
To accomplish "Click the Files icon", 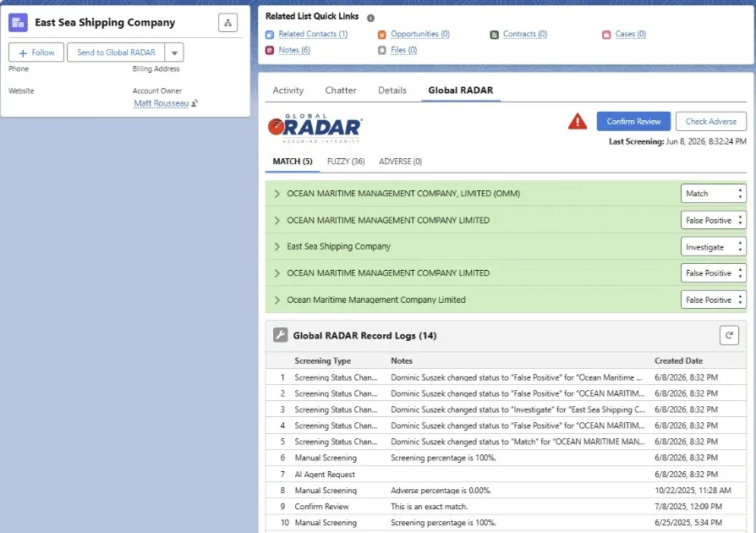I will pyautogui.click(x=382, y=50).
